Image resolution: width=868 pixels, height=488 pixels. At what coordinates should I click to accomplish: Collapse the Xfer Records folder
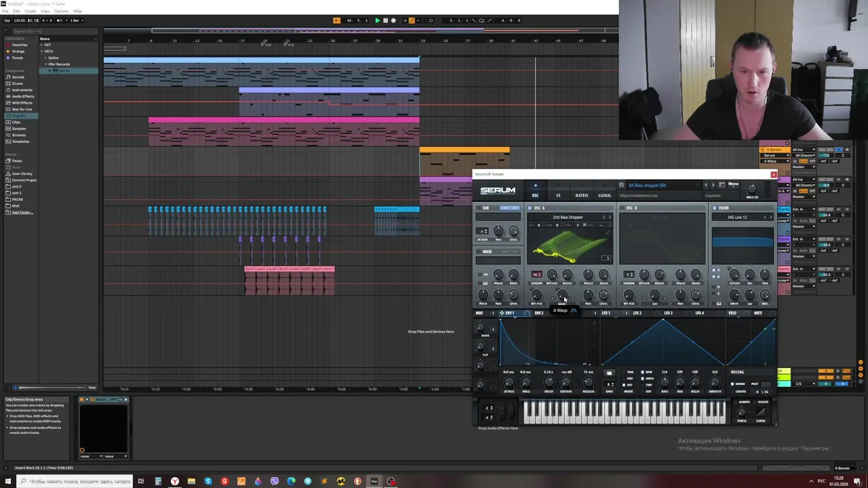click(45, 64)
